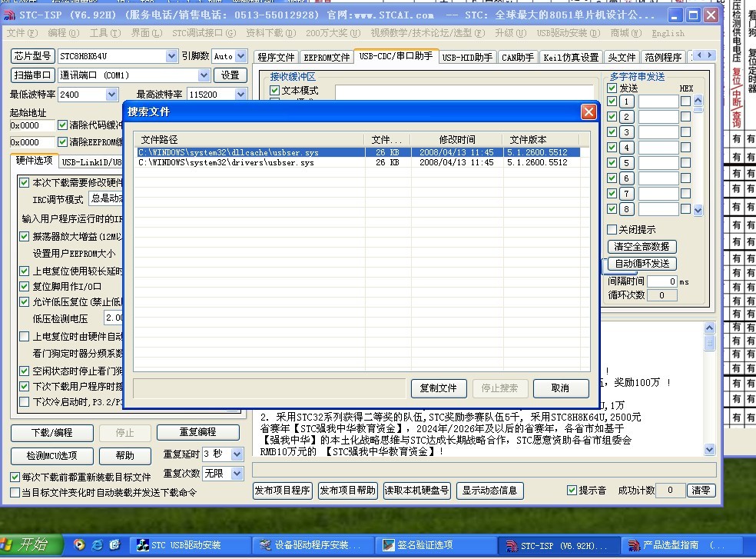Click the 扫描串口 button
756x559 pixels.
tap(32, 75)
